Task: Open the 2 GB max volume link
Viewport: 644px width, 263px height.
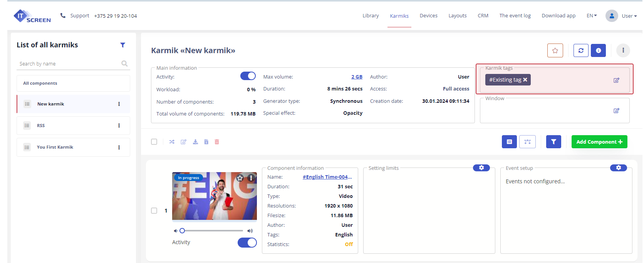Action: click(357, 77)
